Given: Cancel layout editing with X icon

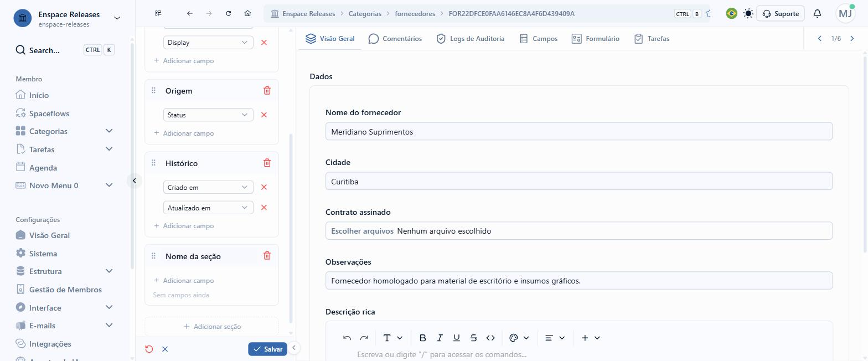Looking at the screenshot, I should point(165,349).
